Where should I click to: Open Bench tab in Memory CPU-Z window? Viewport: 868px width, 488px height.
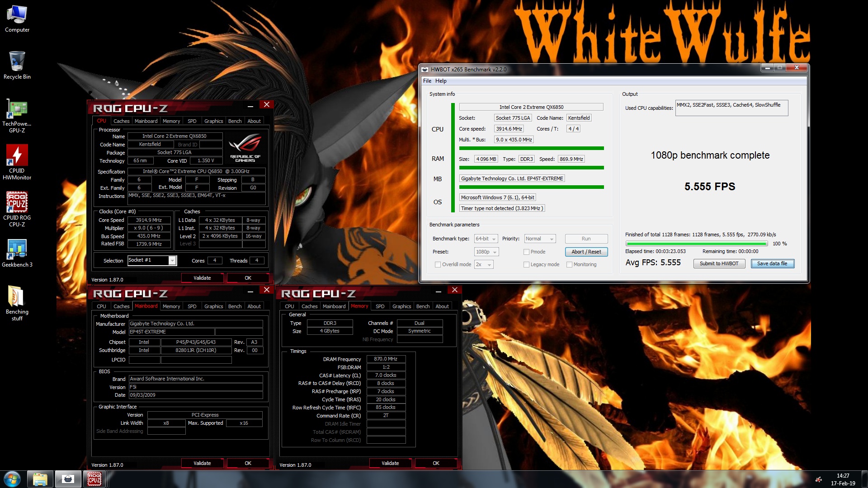coord(423,306)
